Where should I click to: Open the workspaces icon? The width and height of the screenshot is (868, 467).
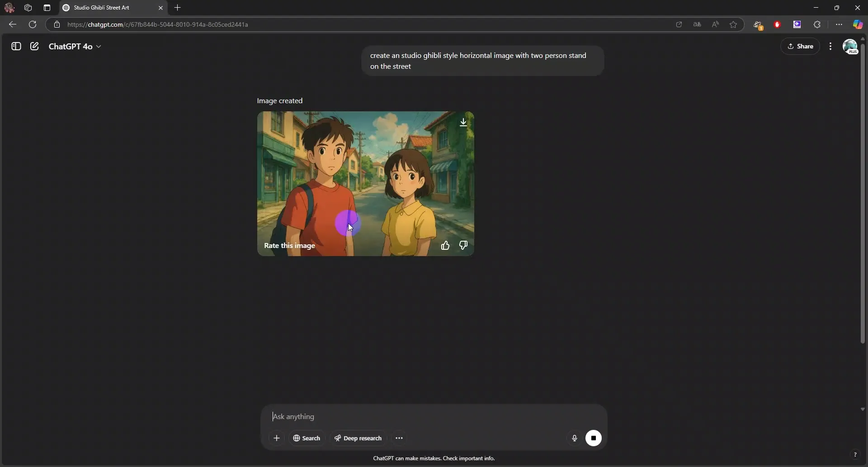tap(28, 8)
